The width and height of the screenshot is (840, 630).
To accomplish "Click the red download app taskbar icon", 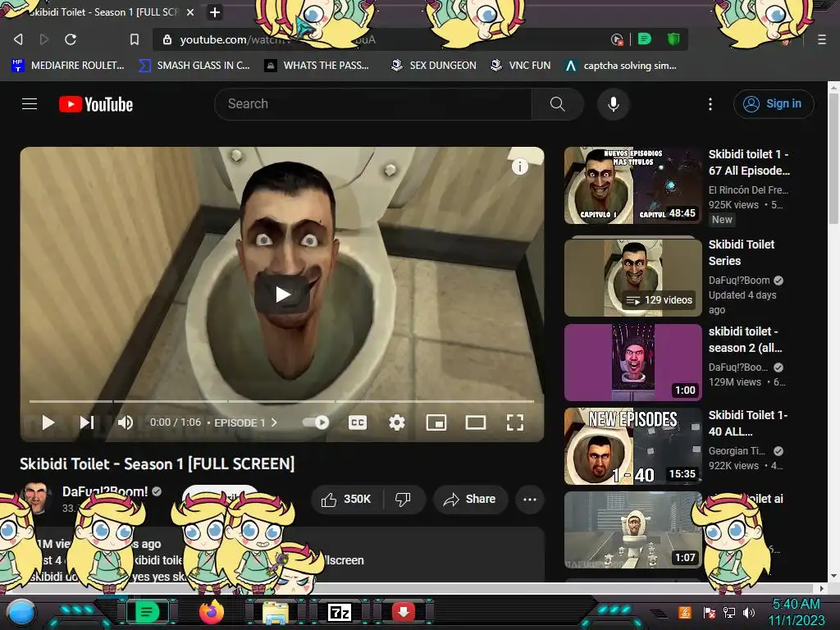I will coord(404,612).
